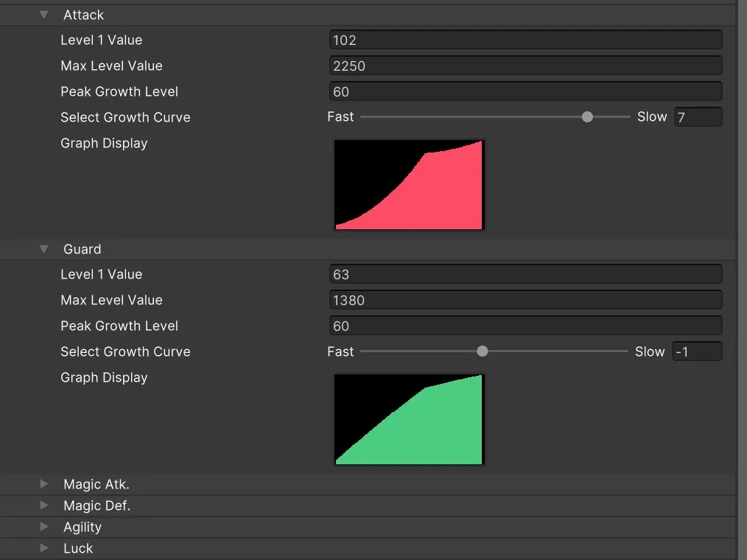Click Attack Level 1 Value field

(x=525, y=40)
